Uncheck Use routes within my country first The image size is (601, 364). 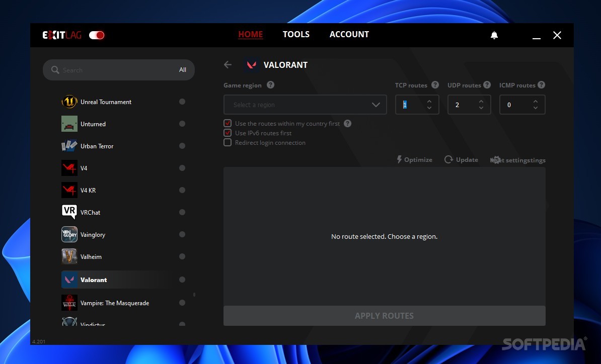click(228, 123)
